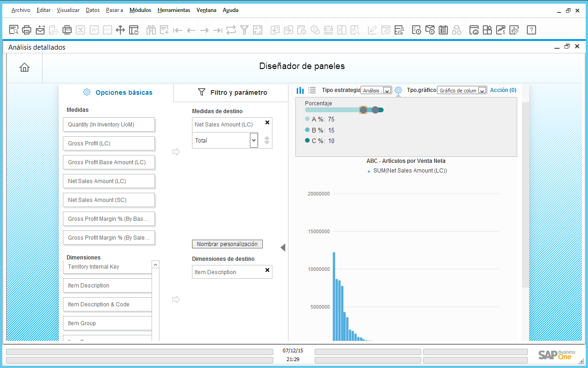The height and width of the screenshot is (368, 588).
Task: Click the Print Preview toolbar icon
Action: pos(14,30)
